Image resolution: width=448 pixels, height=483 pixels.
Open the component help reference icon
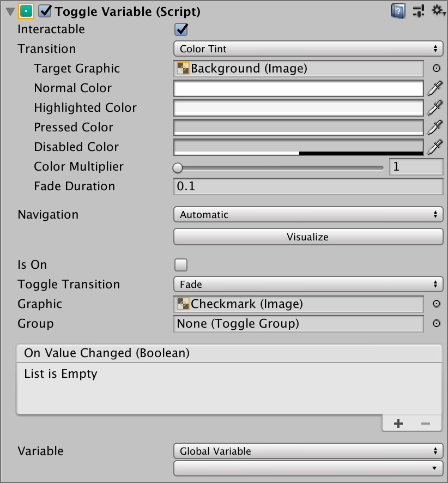pyautogui.click(x=398, y=11)
